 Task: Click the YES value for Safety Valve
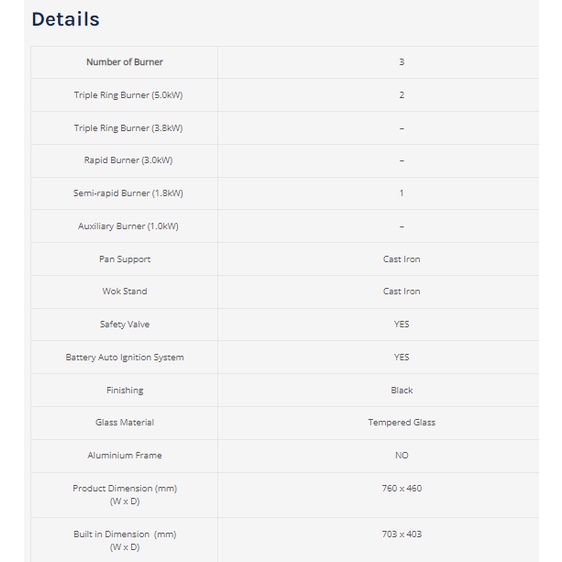click(x=402, y=324)
